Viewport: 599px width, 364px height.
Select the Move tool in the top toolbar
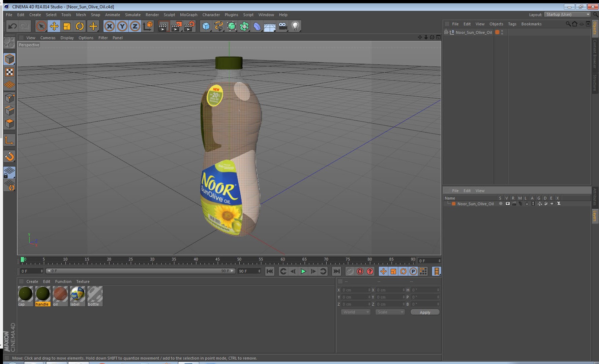pos(54,26)
